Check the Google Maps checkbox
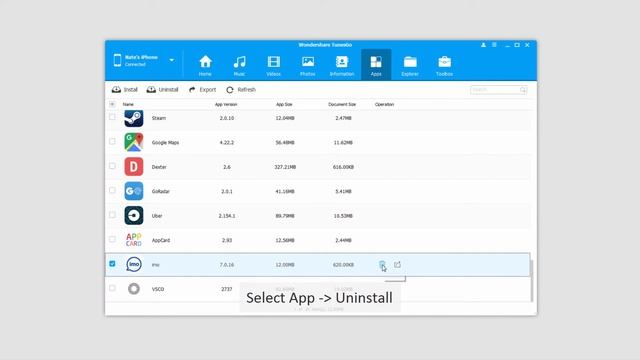Viewport: 640px width, 360px height. click(112, 142)
